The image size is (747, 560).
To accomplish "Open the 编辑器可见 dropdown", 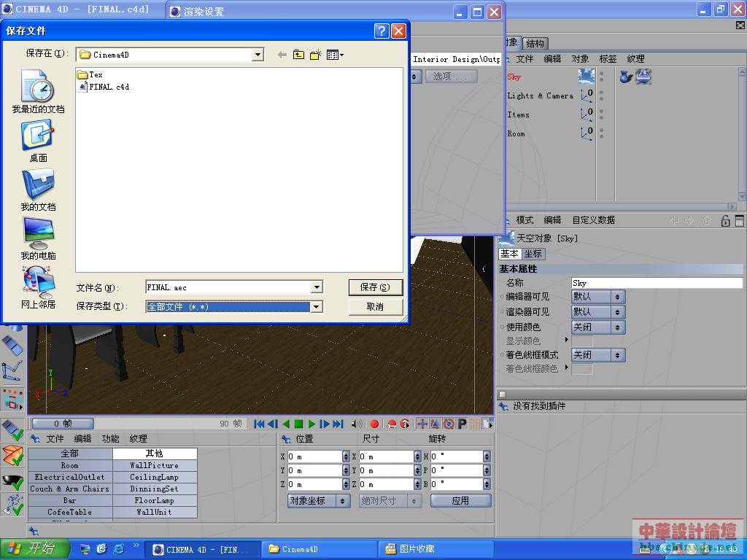I will tap(598, 297).
